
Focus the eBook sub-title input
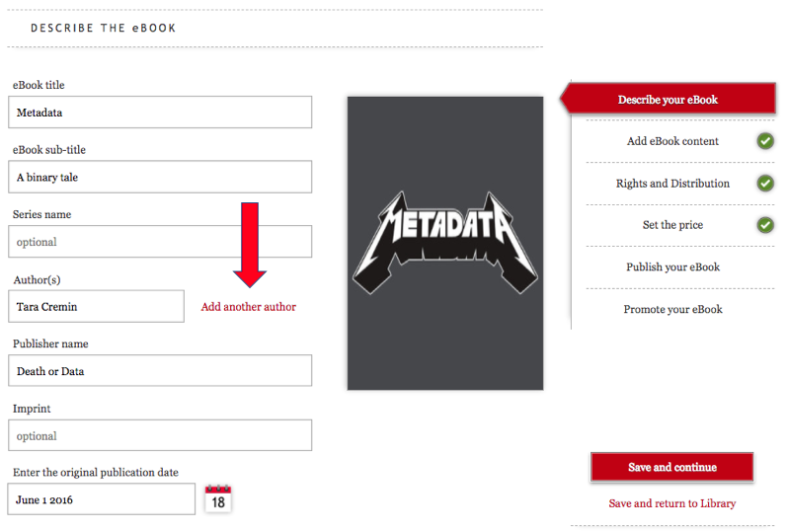click(x=162, y=178)
